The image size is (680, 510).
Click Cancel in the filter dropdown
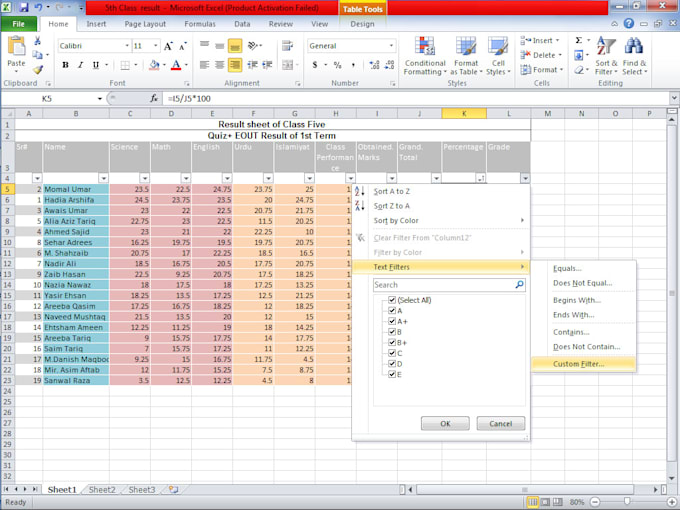click(500, 423)
